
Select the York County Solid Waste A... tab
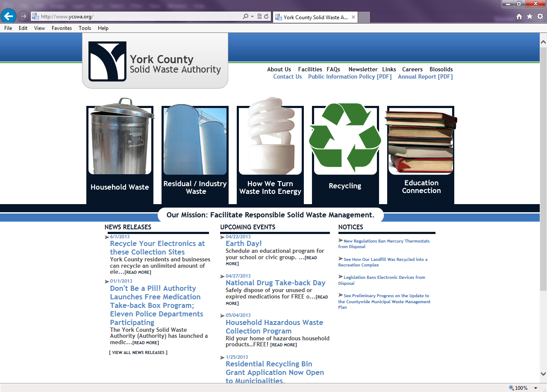point(315,17)
